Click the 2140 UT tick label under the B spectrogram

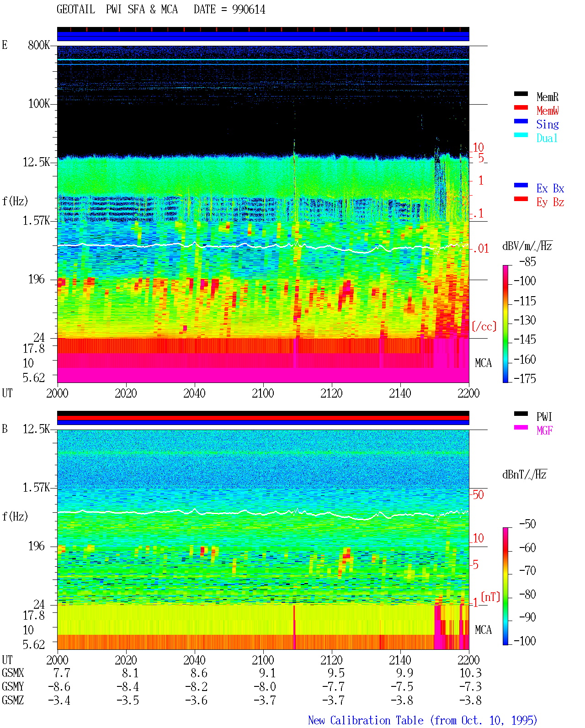400,660
